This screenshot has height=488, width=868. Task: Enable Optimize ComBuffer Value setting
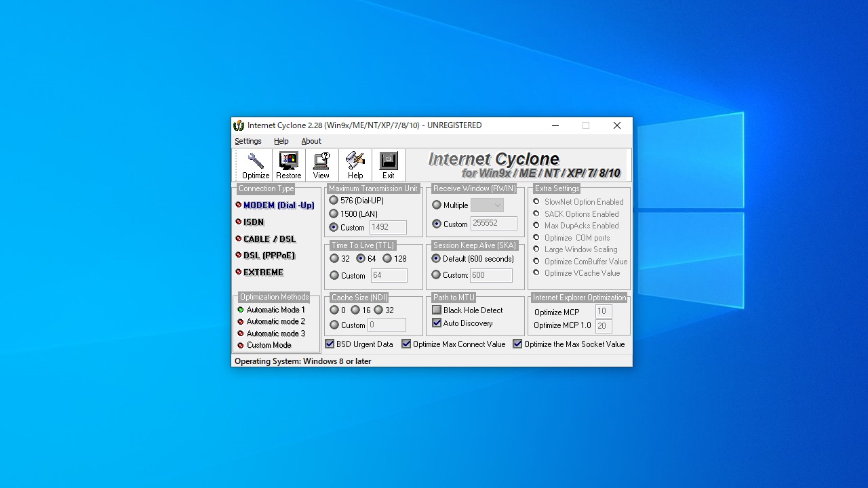pyautogui.click(x=536, y=261)
